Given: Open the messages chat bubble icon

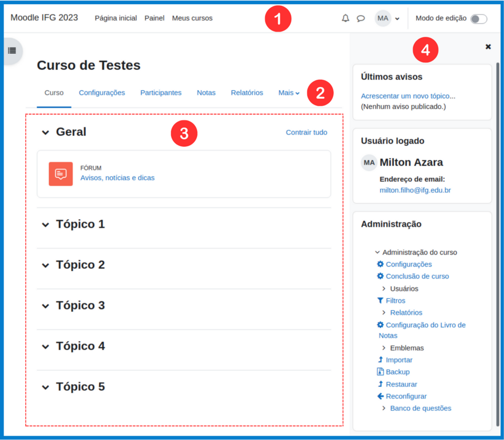Looking at the screenshot, I should pyautogui.click(x=361, y=18).
